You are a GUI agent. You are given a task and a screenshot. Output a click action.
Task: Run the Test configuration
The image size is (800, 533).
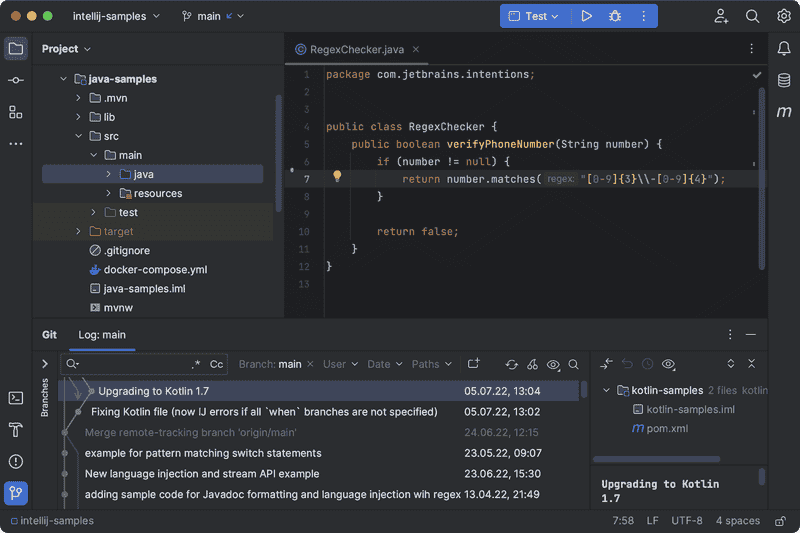click(x=587, y=16)
